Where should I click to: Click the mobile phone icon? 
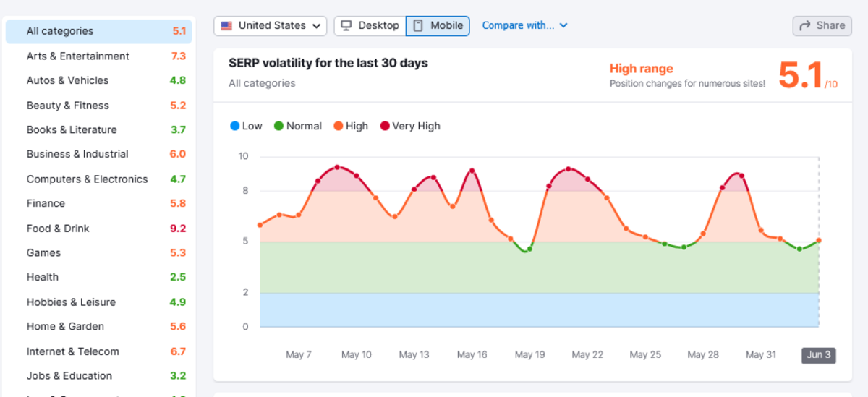418,25
